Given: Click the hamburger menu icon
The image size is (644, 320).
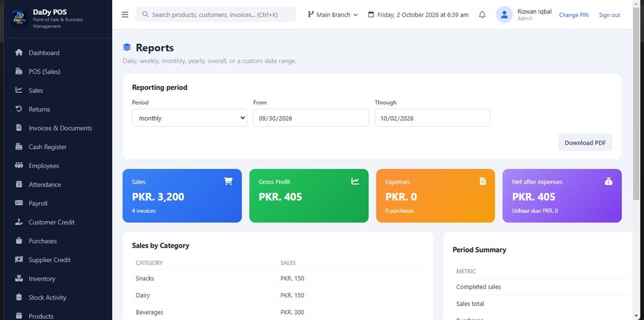Looking at the screenshot, I should [125, 14].
